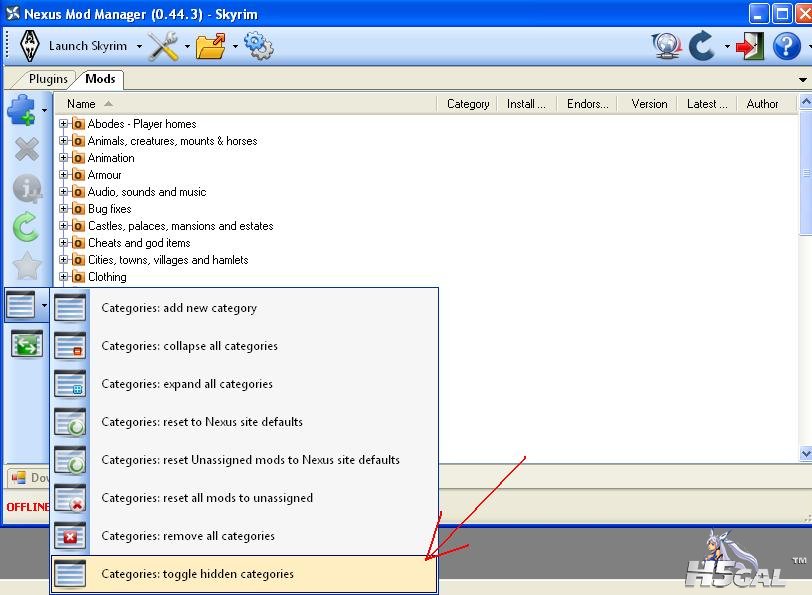Expand the Abodes - Player homes category

pos(64,123)
